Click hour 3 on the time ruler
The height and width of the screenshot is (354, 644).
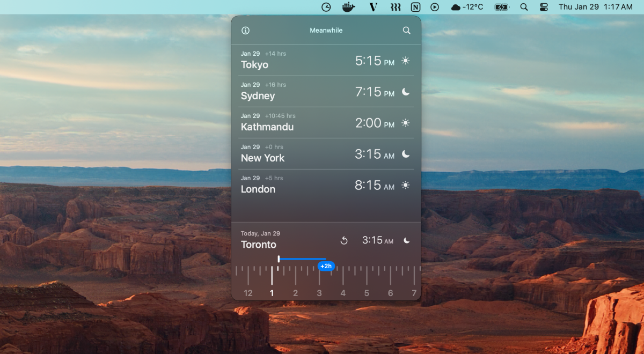[319, 293]
